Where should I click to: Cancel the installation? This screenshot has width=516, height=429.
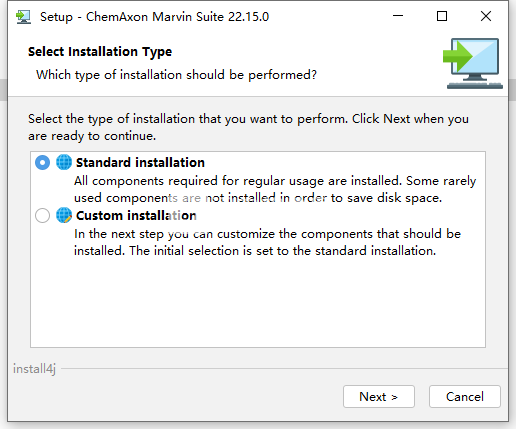click(x=465, y=397)
